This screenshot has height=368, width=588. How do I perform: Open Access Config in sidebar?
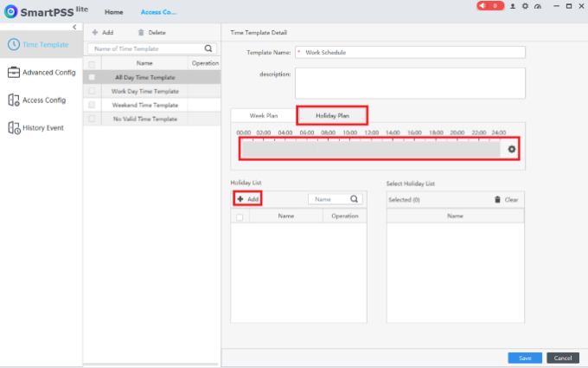[x=37, y=100]
